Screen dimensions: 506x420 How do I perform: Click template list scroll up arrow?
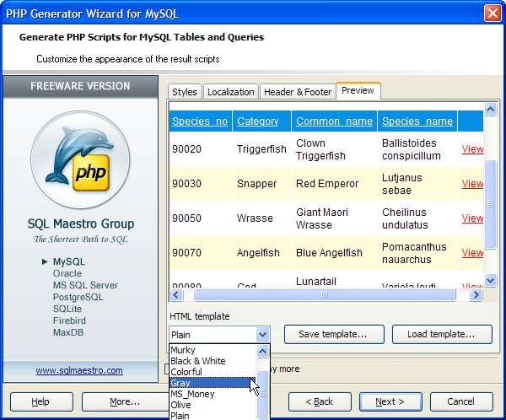tap(262, 351)
